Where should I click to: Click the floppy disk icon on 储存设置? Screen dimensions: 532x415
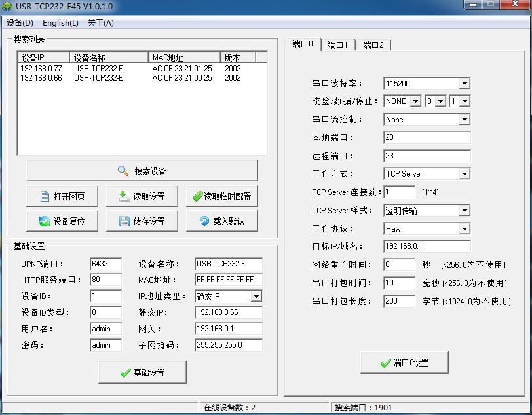click(124, 221)
